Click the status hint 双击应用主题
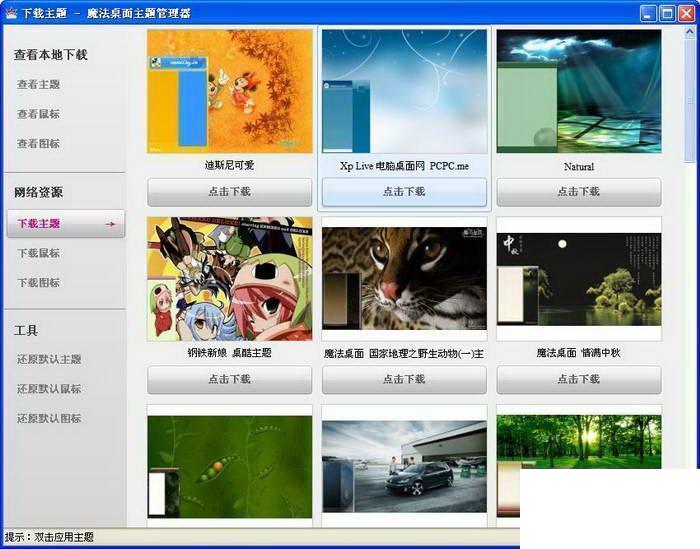700x549 pixels. pos(64,537)
